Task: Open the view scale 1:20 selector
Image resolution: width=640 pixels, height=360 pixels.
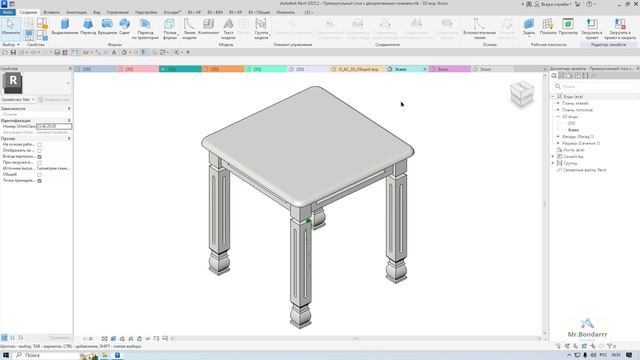Action: [87, 339]
